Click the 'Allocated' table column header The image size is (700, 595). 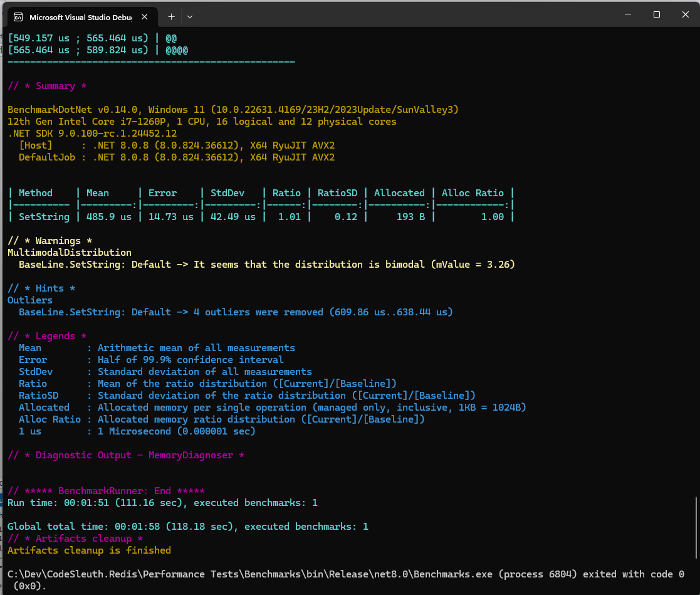[400, 193]
